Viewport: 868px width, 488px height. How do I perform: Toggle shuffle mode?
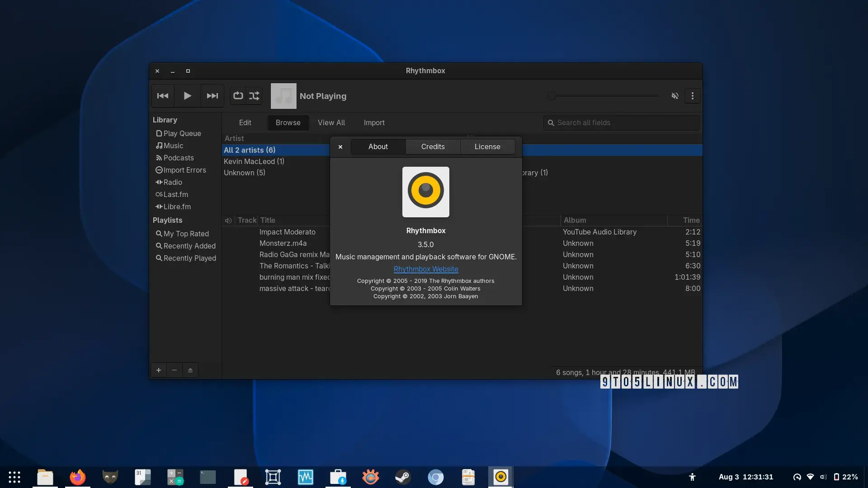click(255, 96)
